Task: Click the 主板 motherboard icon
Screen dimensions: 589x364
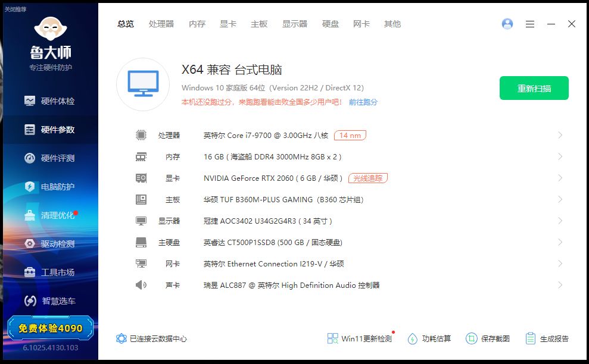Action: (141, 199)
